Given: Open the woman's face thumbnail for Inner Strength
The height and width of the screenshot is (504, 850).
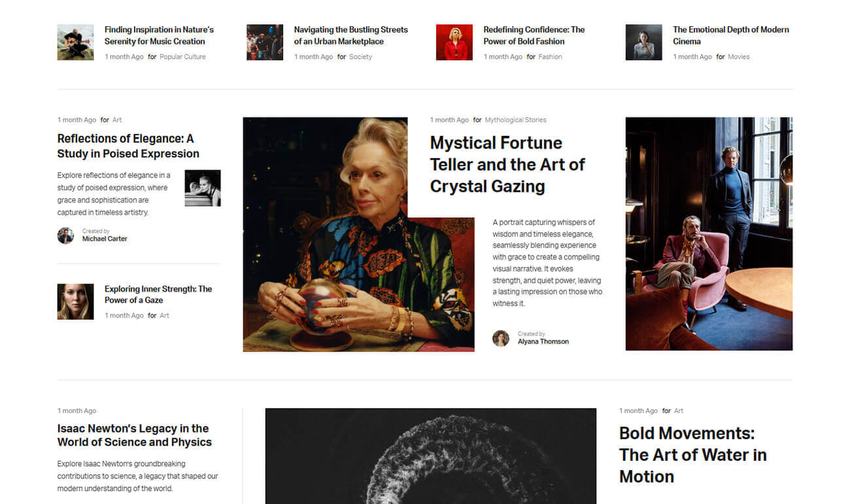Looking at the screenshot, I should [75, 301].
